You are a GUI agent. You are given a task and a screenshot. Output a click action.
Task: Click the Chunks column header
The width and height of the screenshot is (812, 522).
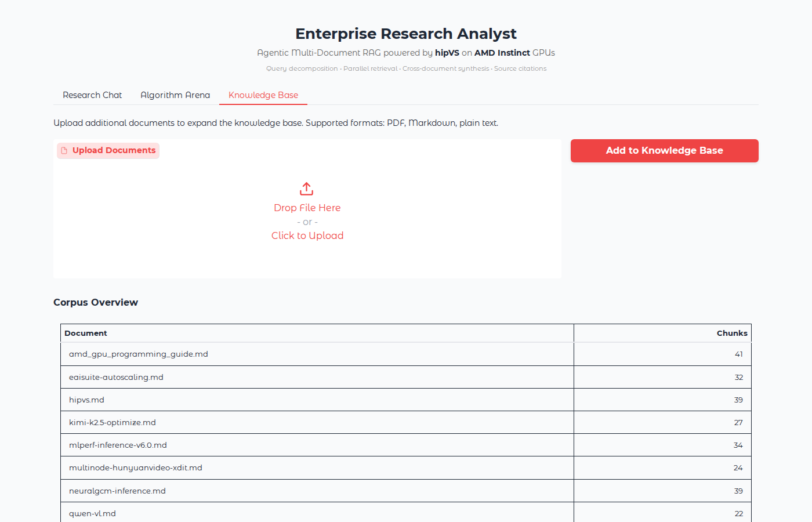[x=662, y=333]
